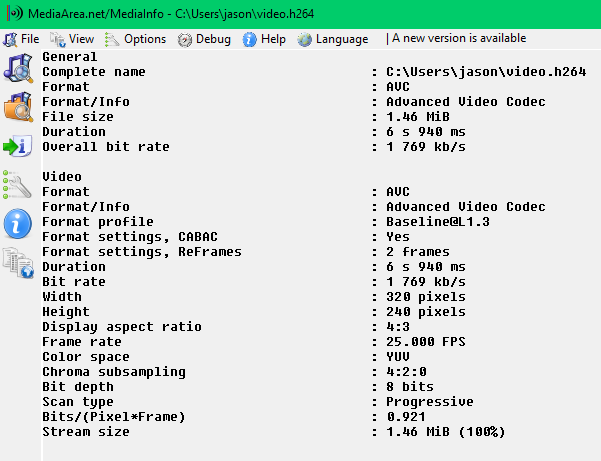This screenshot has height=461, width=601.
Task: Open the Language menu
Action: 333,39
